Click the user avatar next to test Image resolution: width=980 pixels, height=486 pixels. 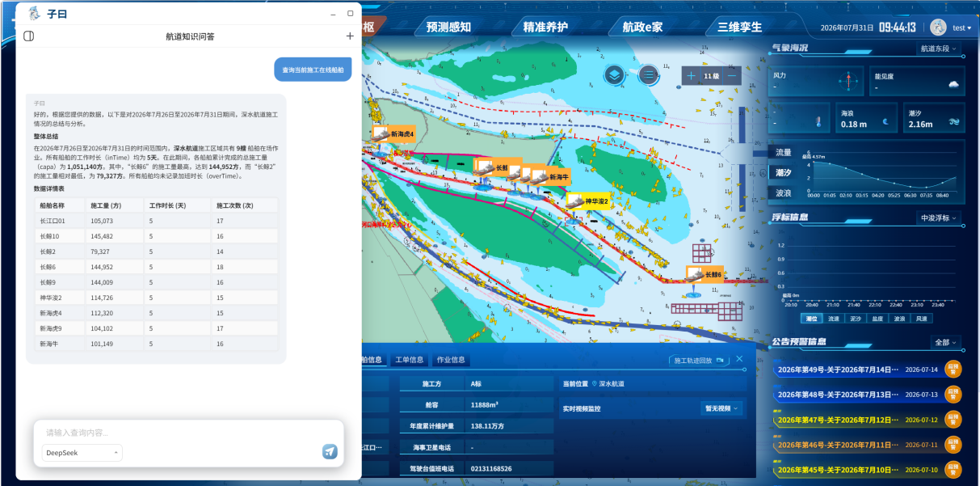[x=938, y=27]
